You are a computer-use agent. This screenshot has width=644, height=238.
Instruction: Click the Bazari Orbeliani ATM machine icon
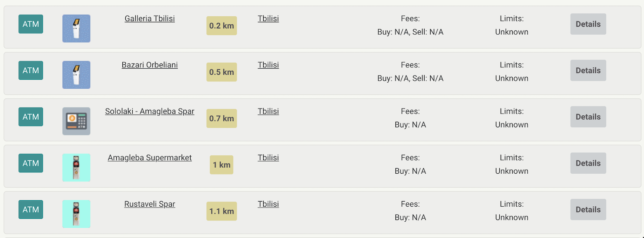tap(76, 75)
